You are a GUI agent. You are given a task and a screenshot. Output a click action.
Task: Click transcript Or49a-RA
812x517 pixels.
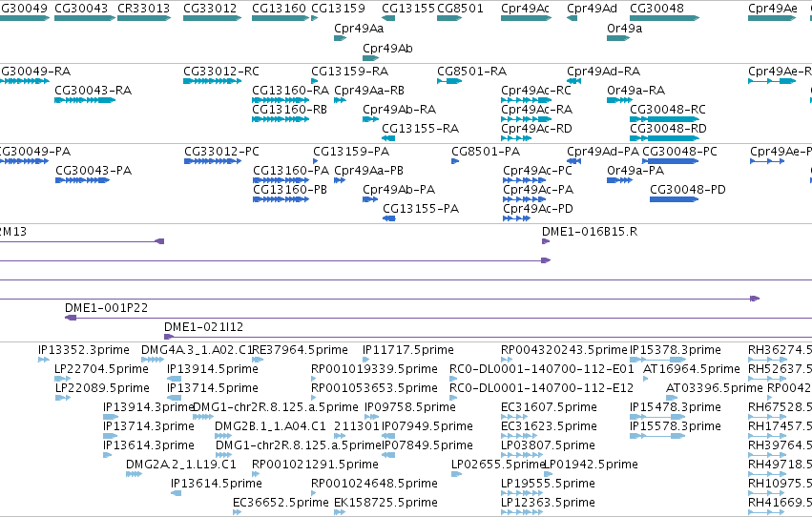620,100
